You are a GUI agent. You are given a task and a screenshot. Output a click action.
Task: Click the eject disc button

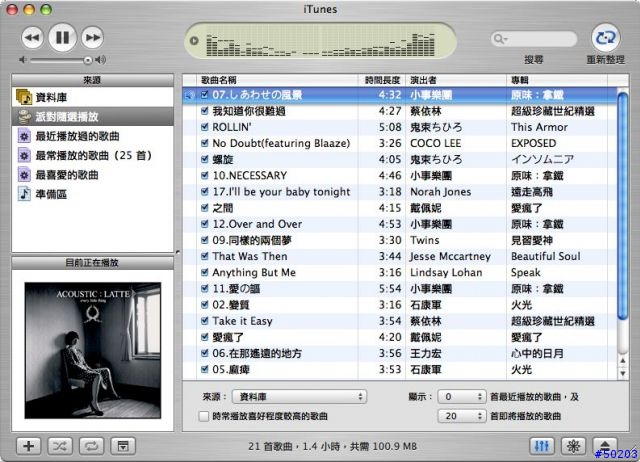point(604,445)
